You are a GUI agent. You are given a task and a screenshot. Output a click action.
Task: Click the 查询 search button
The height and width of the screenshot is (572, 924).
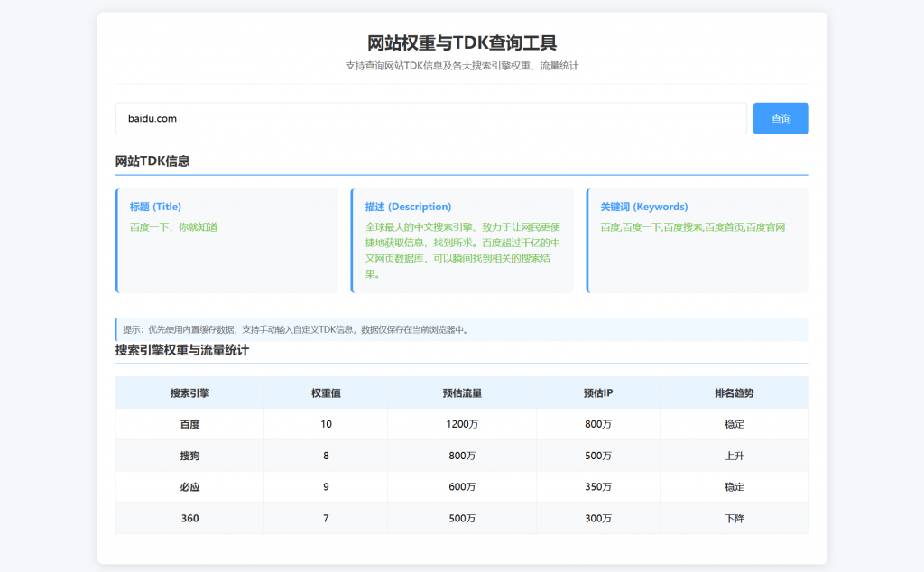(780, 118)
